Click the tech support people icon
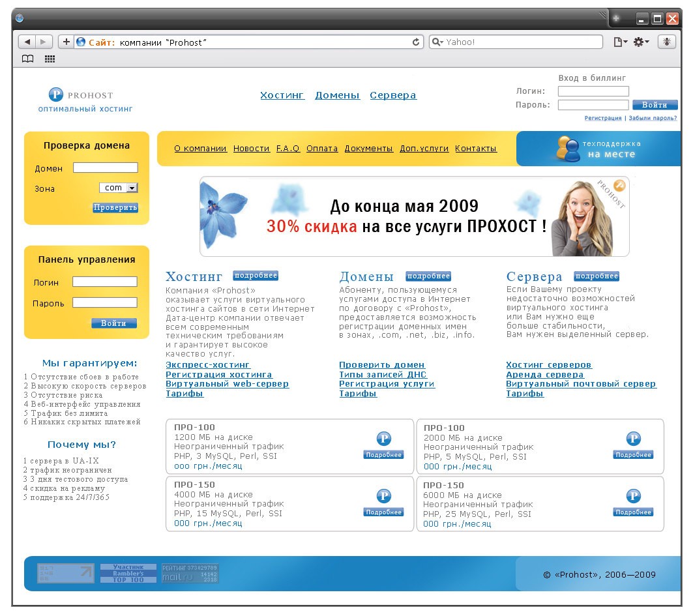 (568, 149)
